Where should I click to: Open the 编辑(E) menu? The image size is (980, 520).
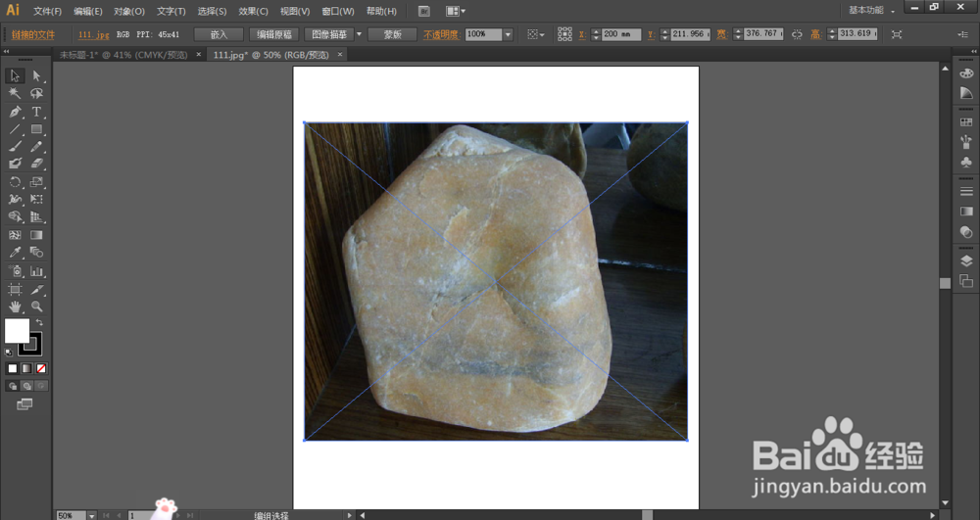pyautogui.click(x=88, y=11)
